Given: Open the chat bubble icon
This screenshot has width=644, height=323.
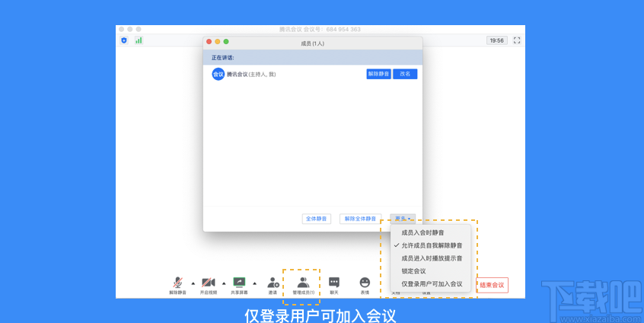Looking at the screenshot, I should point(334,283).
